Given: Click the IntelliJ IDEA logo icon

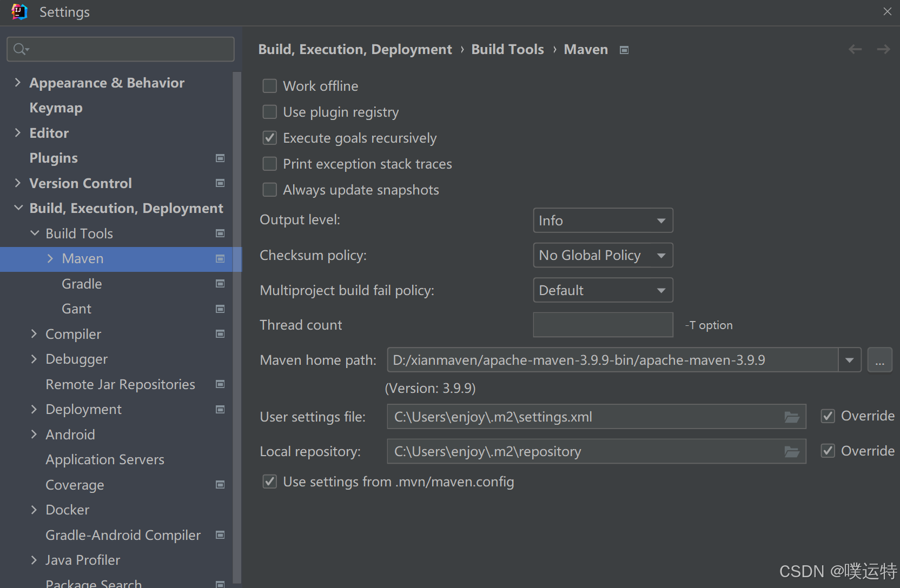Looking at the screenshot, I should [19, 12].
